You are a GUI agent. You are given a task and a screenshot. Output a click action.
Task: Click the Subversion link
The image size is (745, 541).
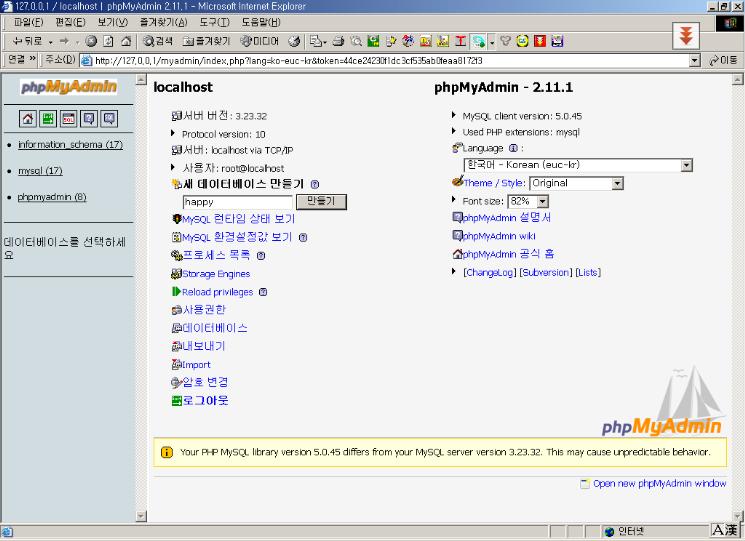(546, 273)
